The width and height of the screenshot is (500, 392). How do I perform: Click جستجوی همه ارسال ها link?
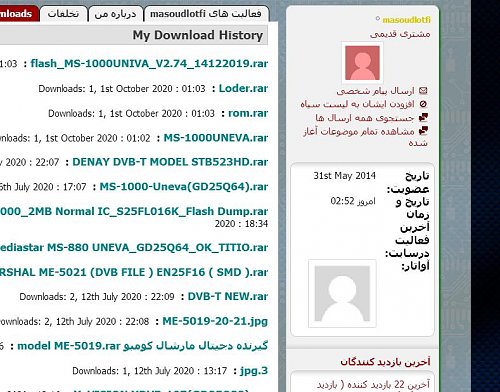coord(365,118)
